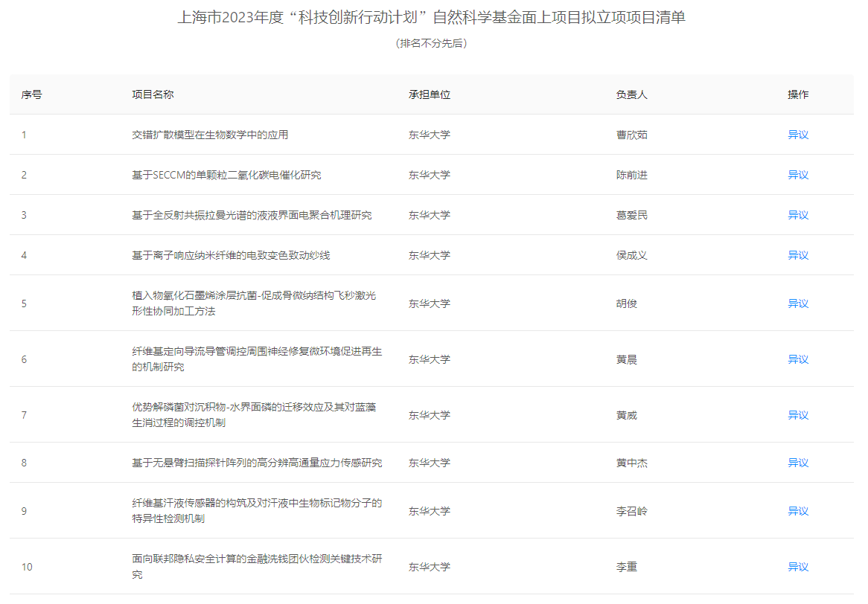This screenshot has width=868, height=604.
Task: Click 异议 link in 黄晨 row
Action: [798, 359]
